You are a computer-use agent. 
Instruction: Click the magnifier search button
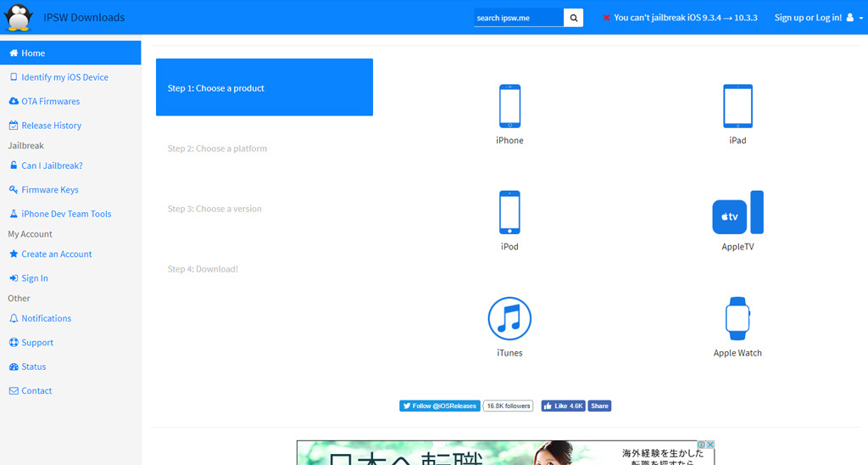click(x=574, y=18)
